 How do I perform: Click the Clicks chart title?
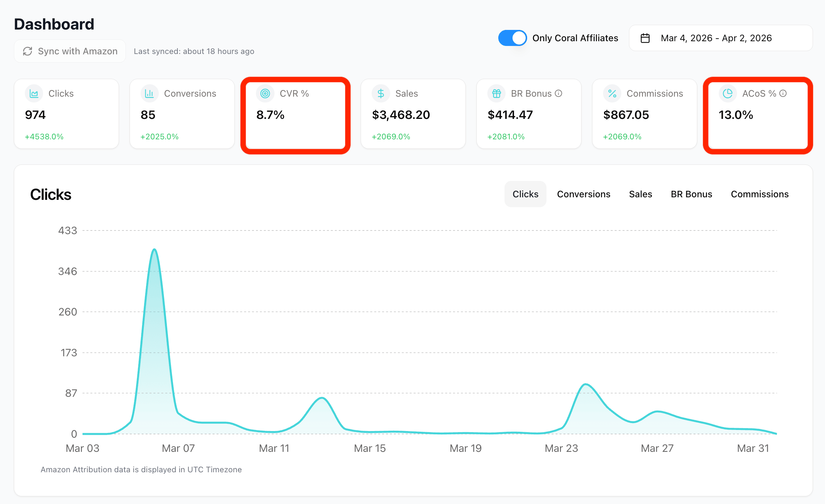click(51, 194)
